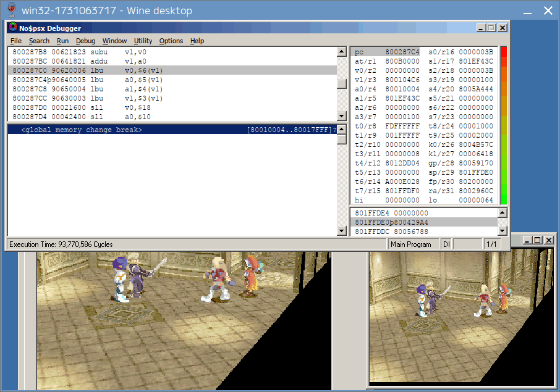Click the Main Program status bar field
Viewport: 560px width, 392px height.
(x=414, y=244)
